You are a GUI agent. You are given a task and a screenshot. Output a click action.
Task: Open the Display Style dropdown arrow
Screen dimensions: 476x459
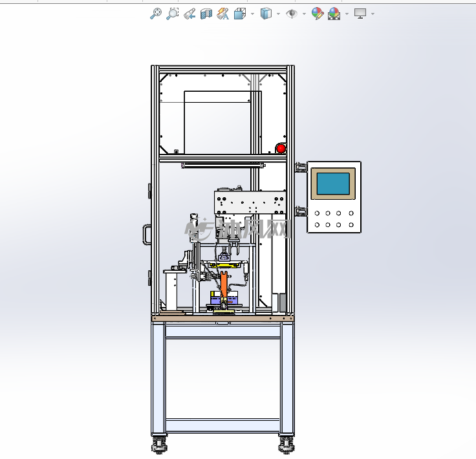pyautogui.click(x=278, y=14)
